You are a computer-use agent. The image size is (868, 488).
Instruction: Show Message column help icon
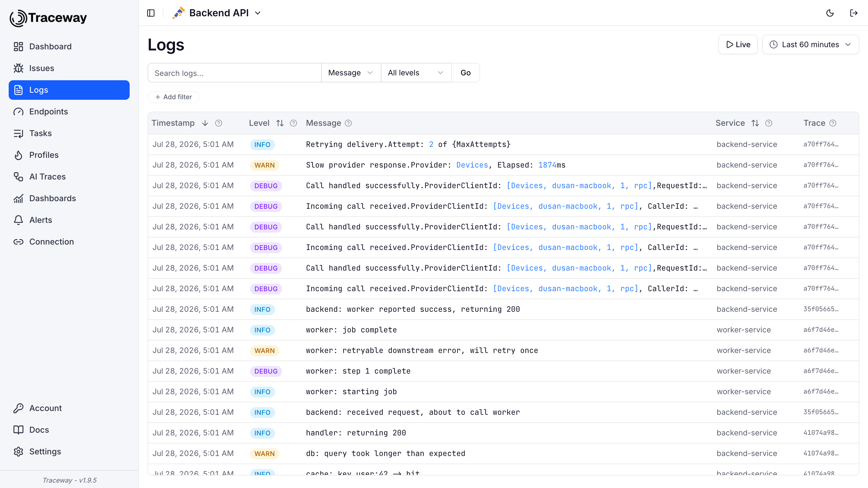[x=348, y=123]
